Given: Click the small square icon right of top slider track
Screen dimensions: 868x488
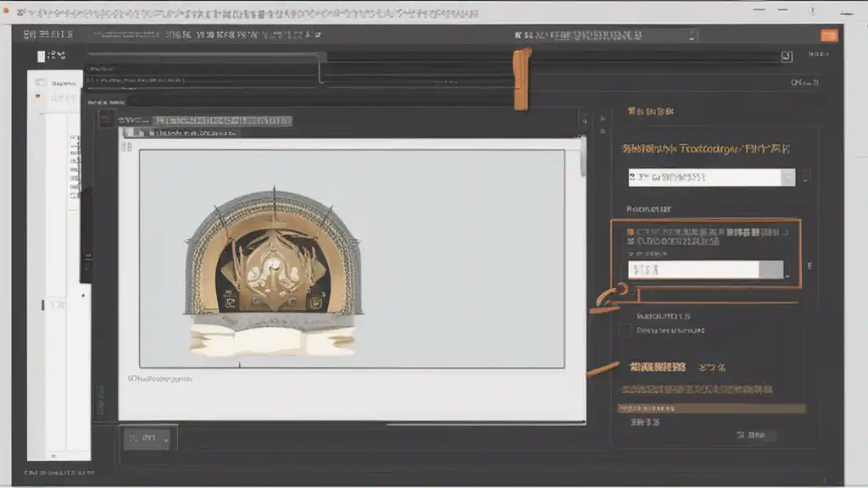Looking at the screenshot, I should (x=787, y=56).
